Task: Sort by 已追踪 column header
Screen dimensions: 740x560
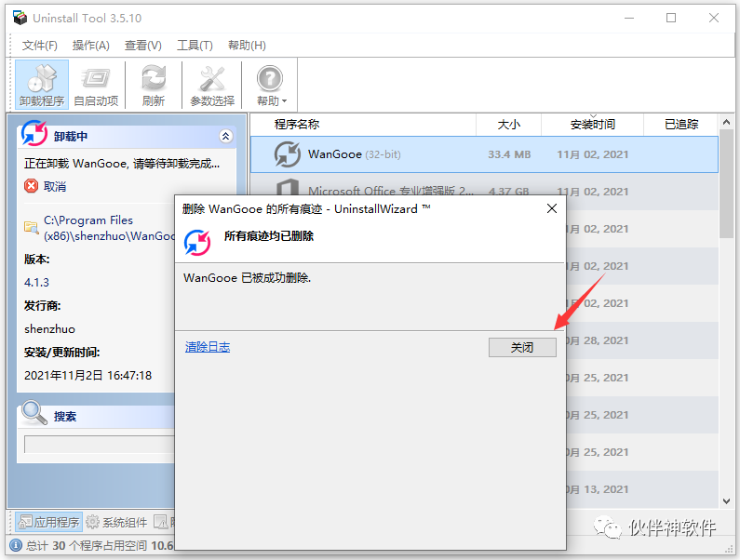Action: point(681,125)
